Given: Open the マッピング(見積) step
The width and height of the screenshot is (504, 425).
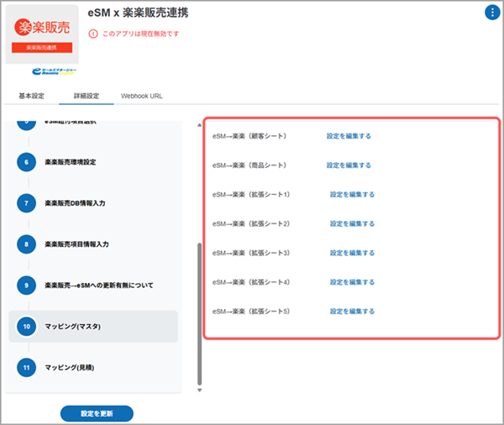Looking at the screenshot, I should [x=72, y=368].
